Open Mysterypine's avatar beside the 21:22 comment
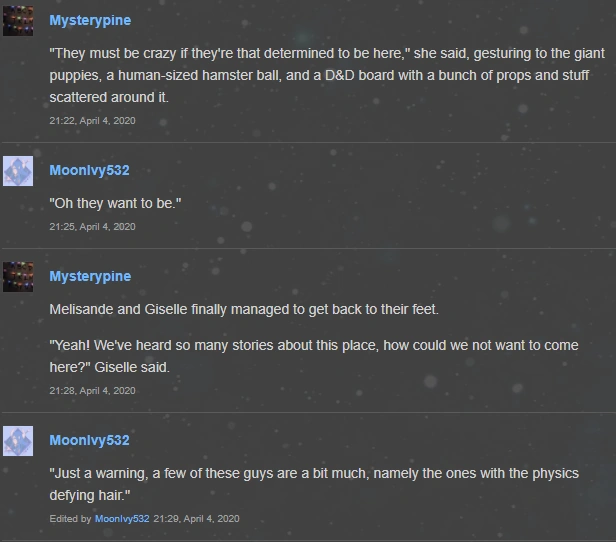Image resolution: width=616 pixels, height=542 pixels. coord(18,21)
